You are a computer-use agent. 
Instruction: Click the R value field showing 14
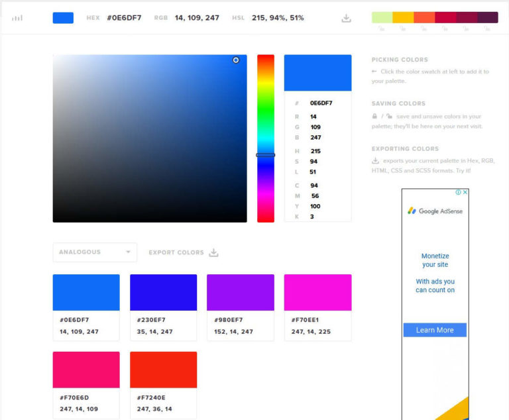pyautogui.click(x=313, y=117)
